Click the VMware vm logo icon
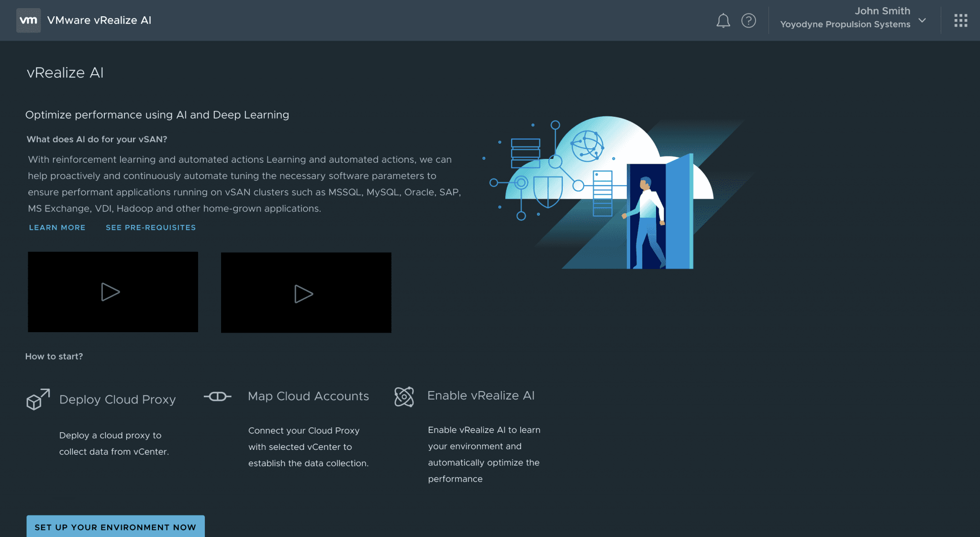 (x=28, y=20)
